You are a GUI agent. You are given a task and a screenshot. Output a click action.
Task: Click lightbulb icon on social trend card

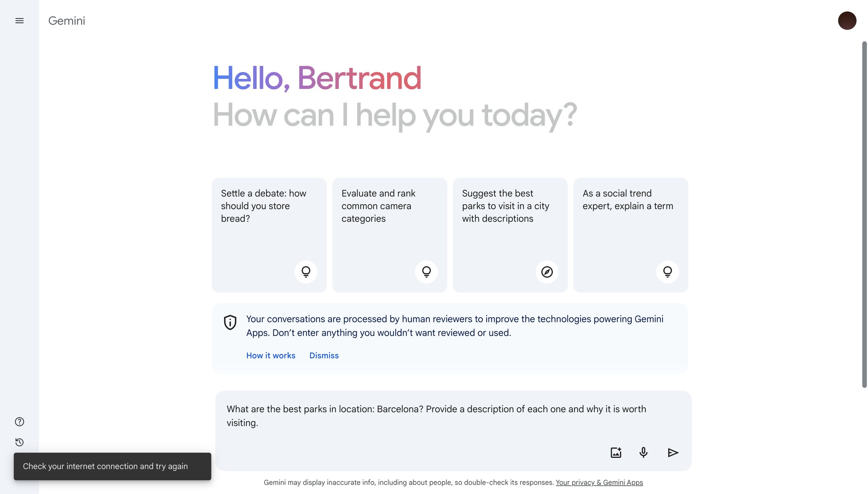668,272
